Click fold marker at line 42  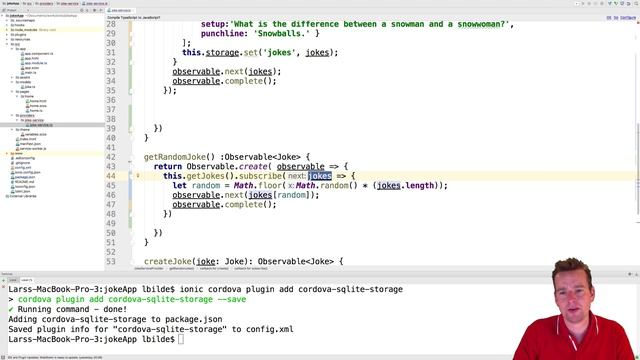point(130,157)
